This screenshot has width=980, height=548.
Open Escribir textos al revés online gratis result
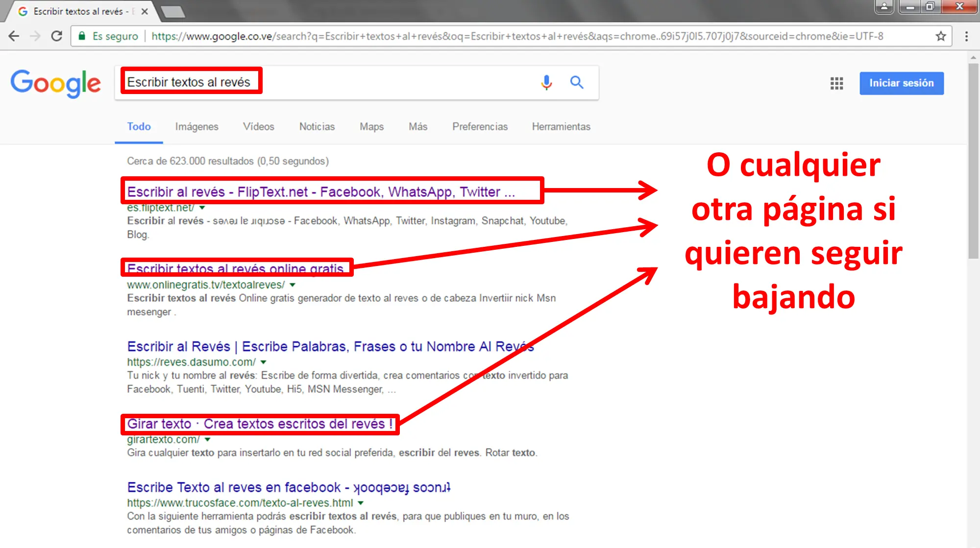pos(235,268)
